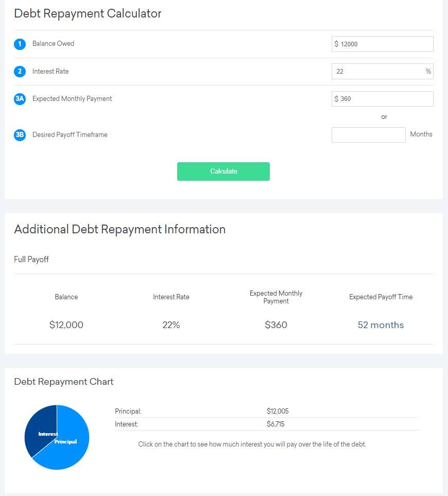
Task: Click the step 1 circle icon
Action: (x=20, y=44)
